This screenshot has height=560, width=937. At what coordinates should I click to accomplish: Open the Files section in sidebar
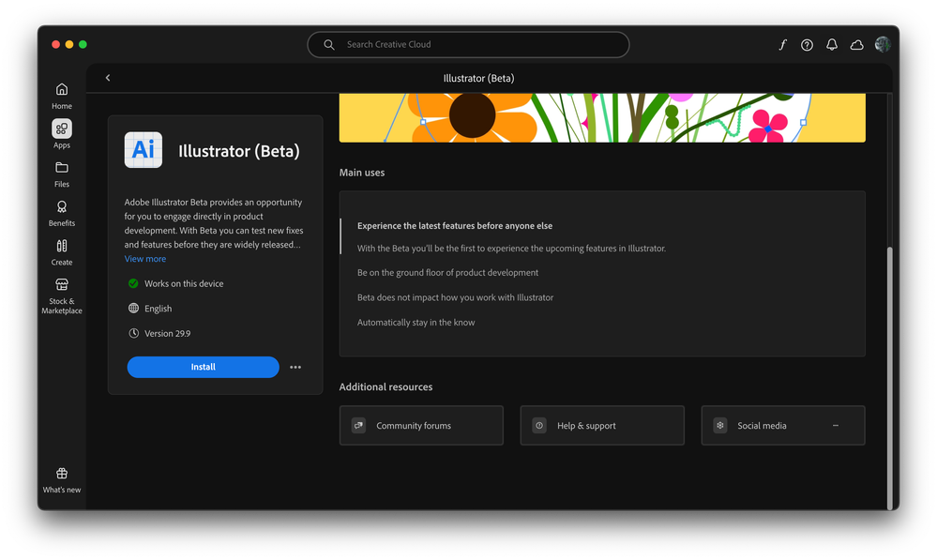(x=62, y=174)
